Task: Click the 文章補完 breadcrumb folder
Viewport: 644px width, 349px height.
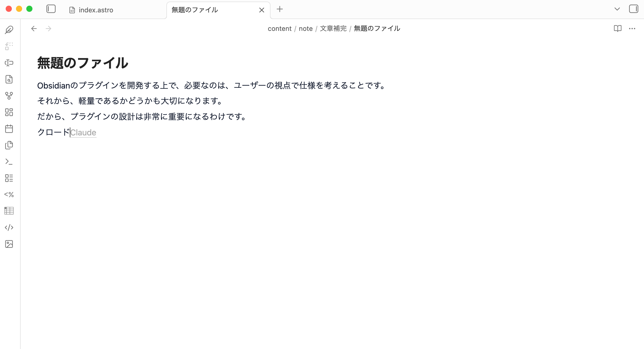Action: [x=333, y=29]
